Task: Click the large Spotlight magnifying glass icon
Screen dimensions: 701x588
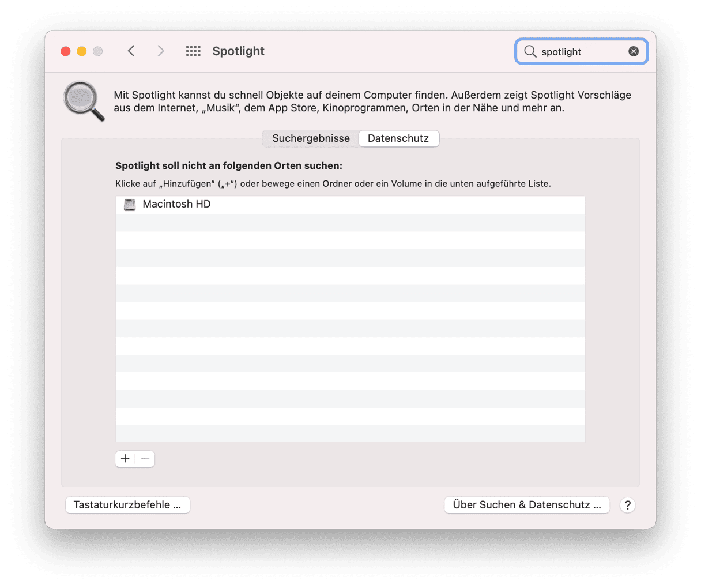Action: click(x=84, y=101)
